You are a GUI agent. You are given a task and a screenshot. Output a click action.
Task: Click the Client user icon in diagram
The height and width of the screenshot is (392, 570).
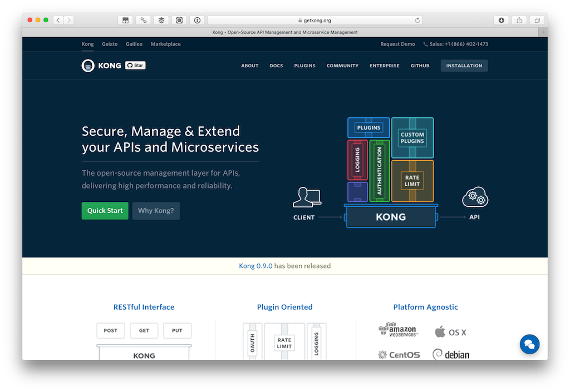point(307,197)
